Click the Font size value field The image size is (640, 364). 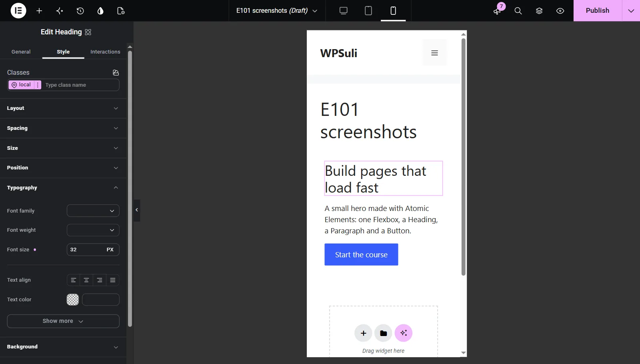pyautogui.click(x=85, y=250)
